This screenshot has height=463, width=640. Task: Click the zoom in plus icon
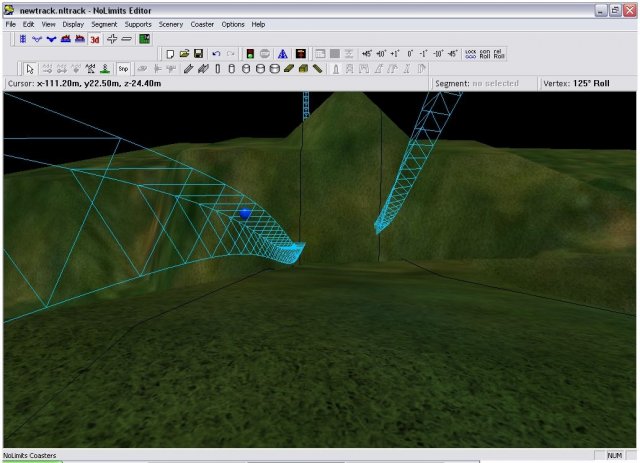point(112,40)
